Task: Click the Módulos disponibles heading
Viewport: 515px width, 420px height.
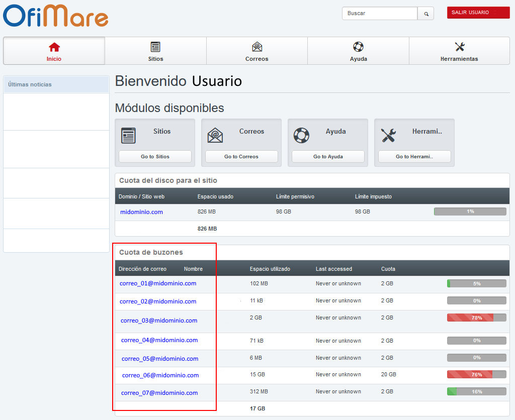Action: tap(169, 108)
